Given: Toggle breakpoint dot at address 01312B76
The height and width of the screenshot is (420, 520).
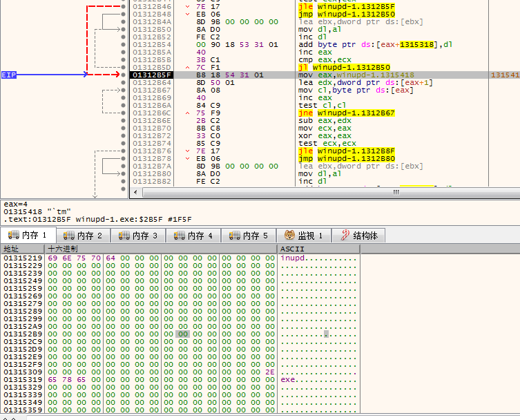Looking at the screenshot, I should 124,151.
